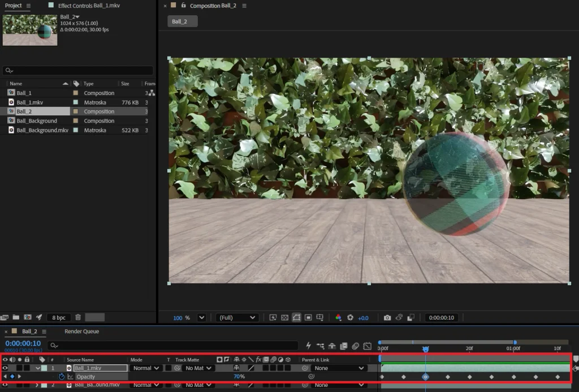Open grid and guide options icon
The image size is (579, 392).
click(320, 318)
